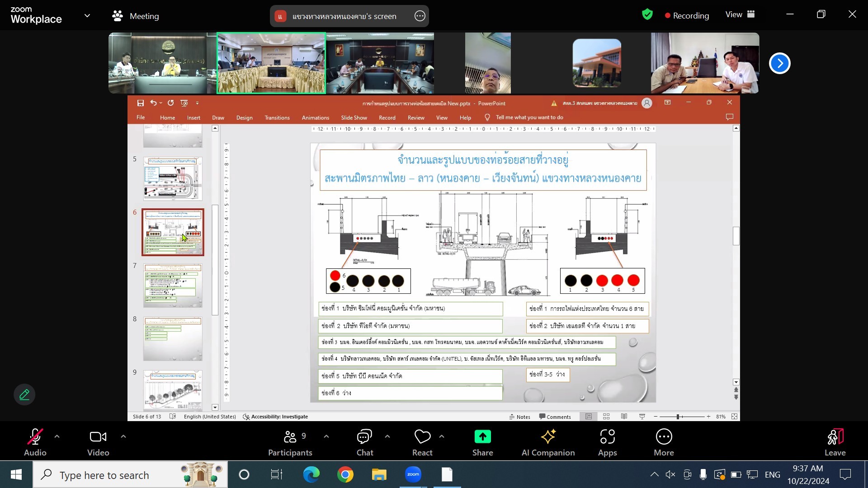Expand audio options arrow next to Audio
Screen dimensions: 868x488
pyautogui.click(x=57, y=436)
